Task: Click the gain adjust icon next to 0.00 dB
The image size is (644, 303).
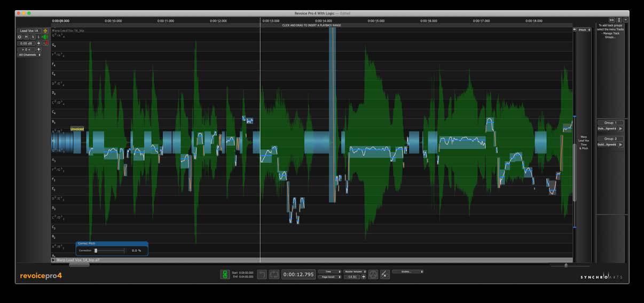Action: click(38, 43)
